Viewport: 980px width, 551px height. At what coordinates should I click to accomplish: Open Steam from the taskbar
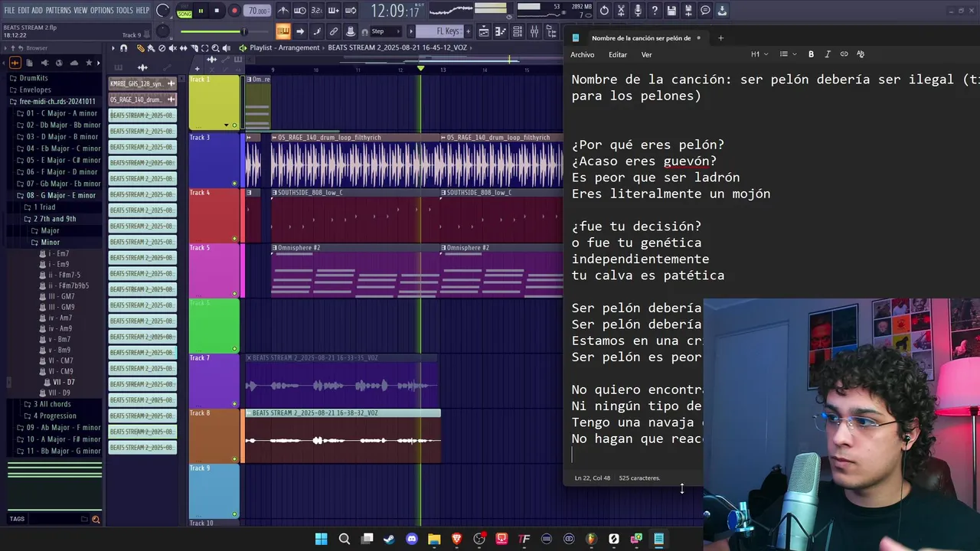(x=389, y=539)
